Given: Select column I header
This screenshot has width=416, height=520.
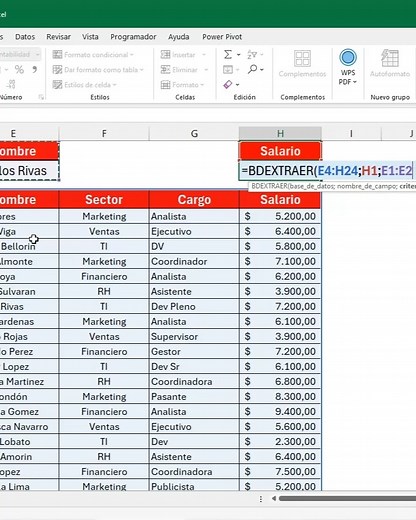Looking at the screenshot, I should point(351,134).
